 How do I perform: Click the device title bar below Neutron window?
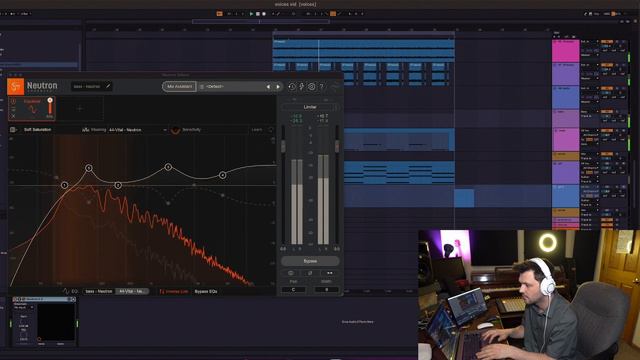point(44,299)
